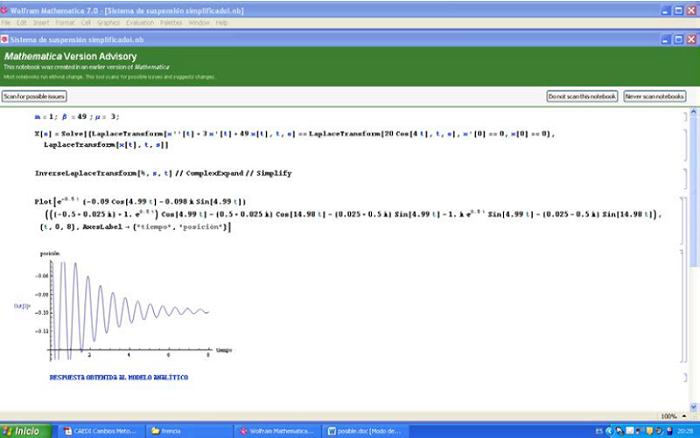700x438 pixels.
Task: Switch to posible.doc taskbar item
Action: tap(365, 431)
